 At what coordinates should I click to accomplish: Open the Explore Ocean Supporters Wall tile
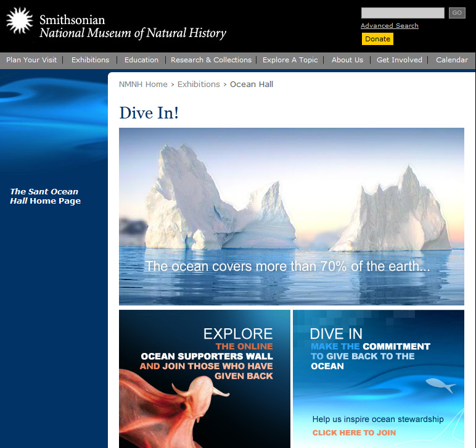coord(204,378)
